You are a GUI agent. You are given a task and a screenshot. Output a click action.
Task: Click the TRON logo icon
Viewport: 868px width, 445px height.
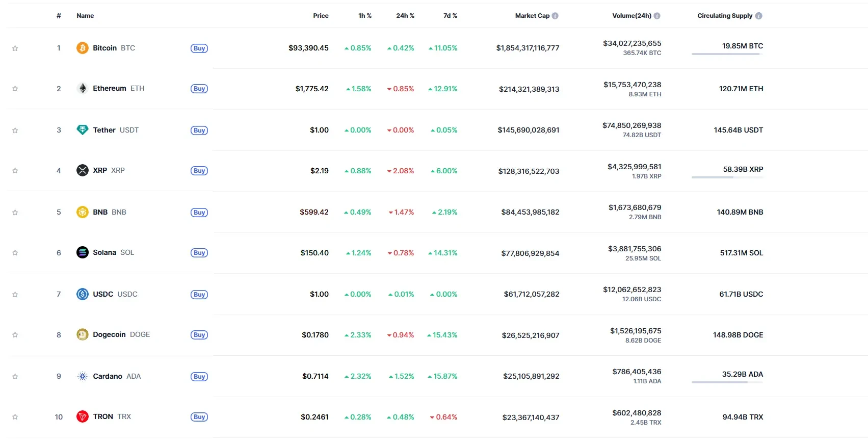82,416
